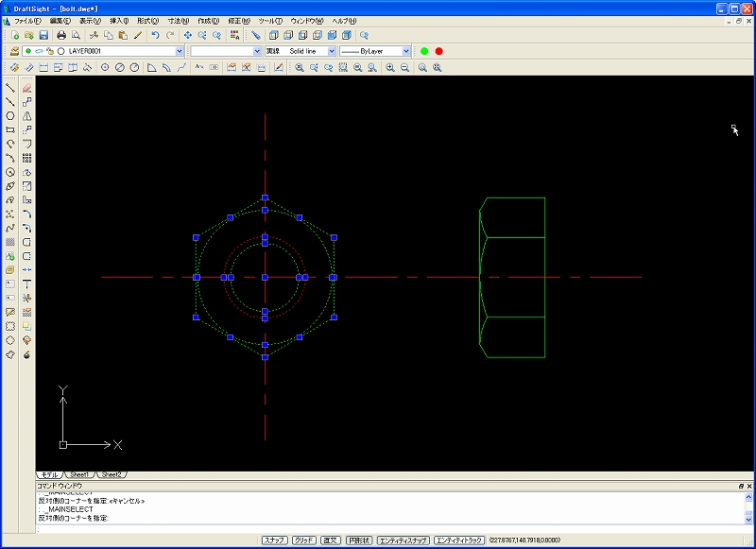Click the green circle button in toolbar
756x549 pixels.
pos(424,51)
